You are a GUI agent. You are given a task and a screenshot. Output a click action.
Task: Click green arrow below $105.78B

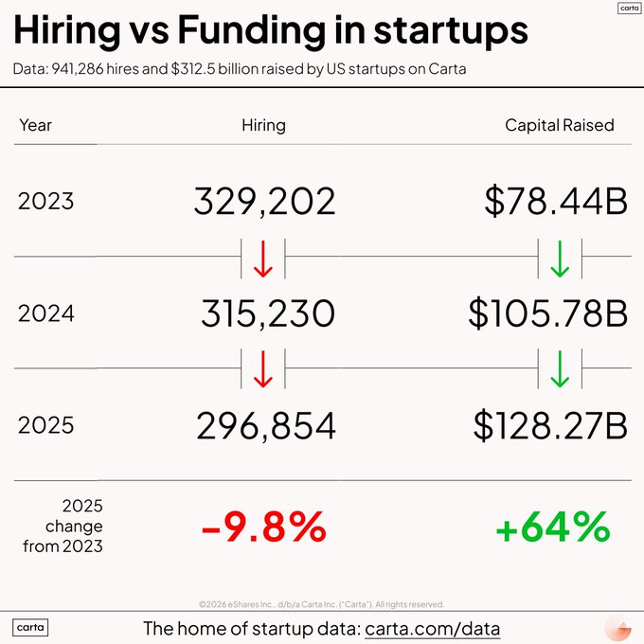click(x=560, y=368)
